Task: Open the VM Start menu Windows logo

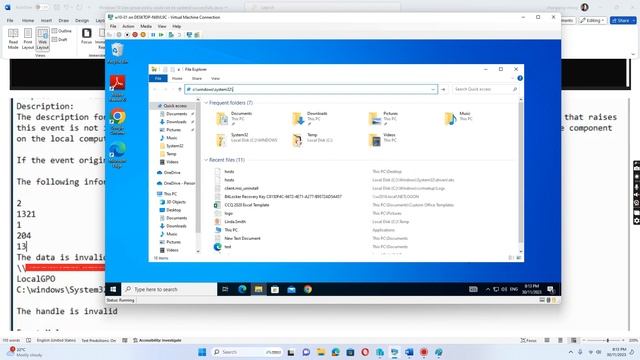Action: pyautogui.click(x=113, y=289)
